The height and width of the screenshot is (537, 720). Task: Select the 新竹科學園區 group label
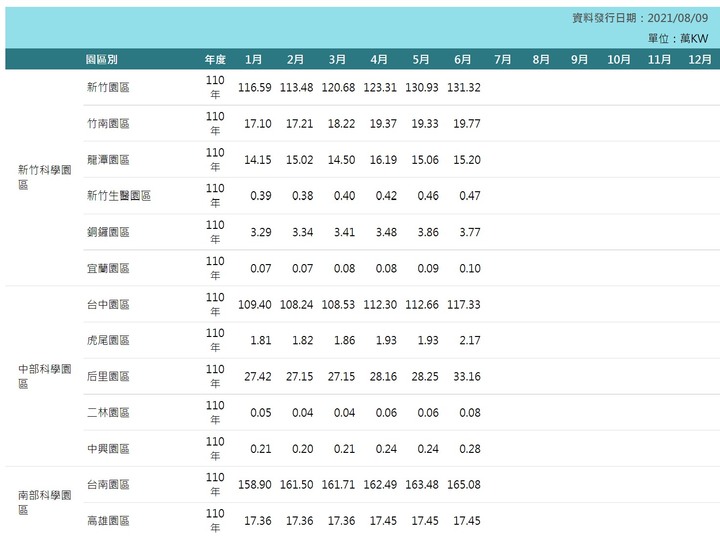tap(45, 177)
